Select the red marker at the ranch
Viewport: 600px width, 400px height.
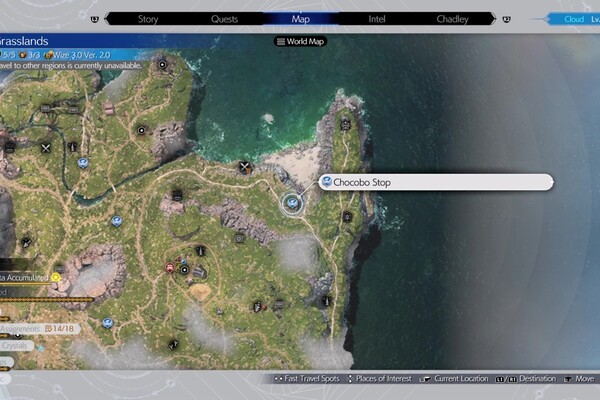170,267
